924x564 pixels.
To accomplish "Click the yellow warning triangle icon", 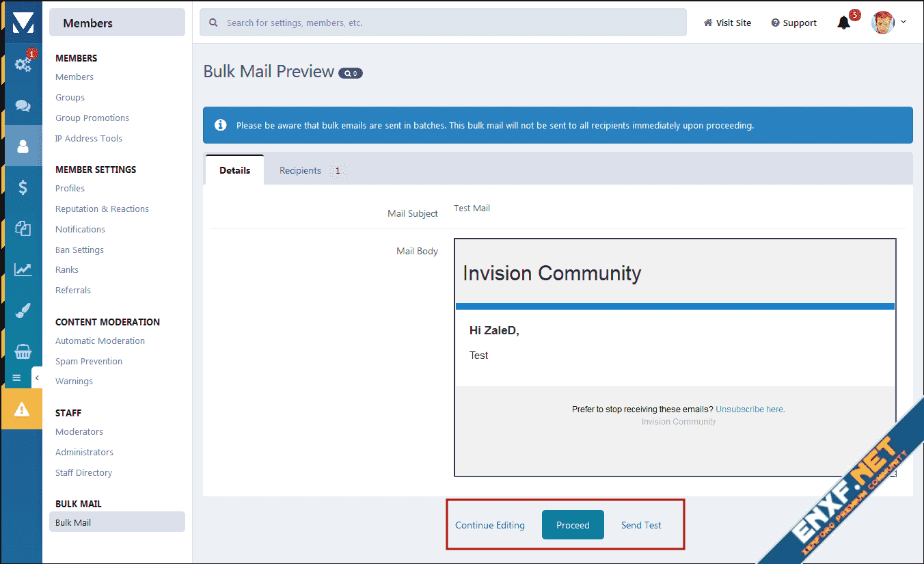I will tap(22, 409).
